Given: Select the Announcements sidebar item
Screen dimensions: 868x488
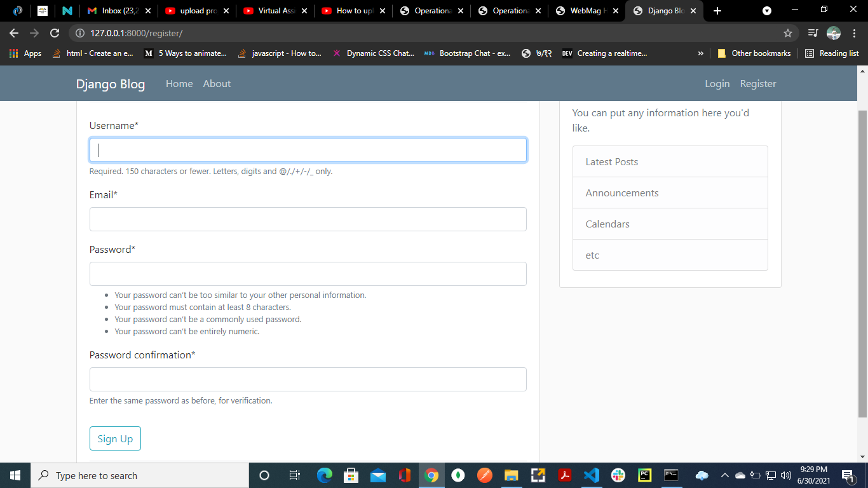Looking at the screenshot, I should pyautogui.click(x=621, y=193).
